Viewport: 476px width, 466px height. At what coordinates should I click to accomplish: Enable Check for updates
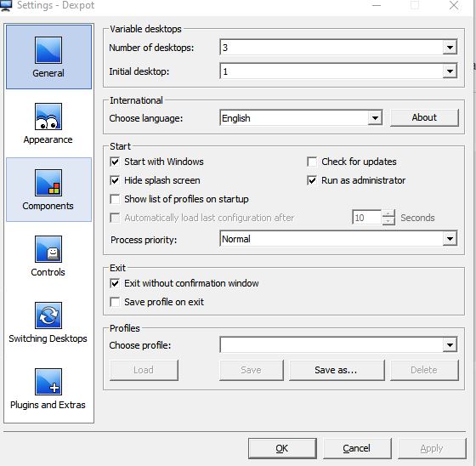click(x=312, y=162)
